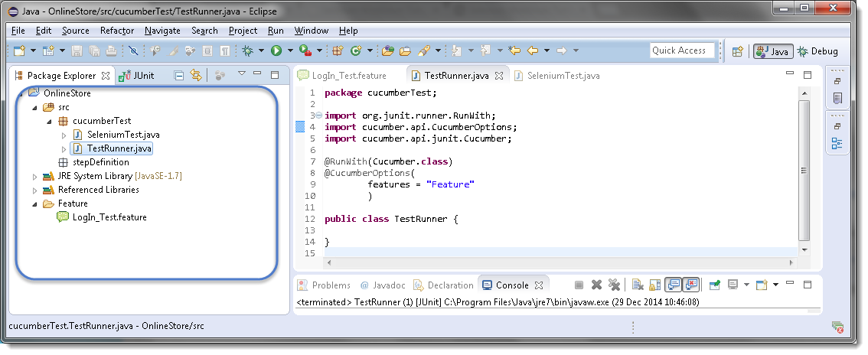Screen dimensions: 868x355
Task: Click the New file wizard icon
Action: 20,50
